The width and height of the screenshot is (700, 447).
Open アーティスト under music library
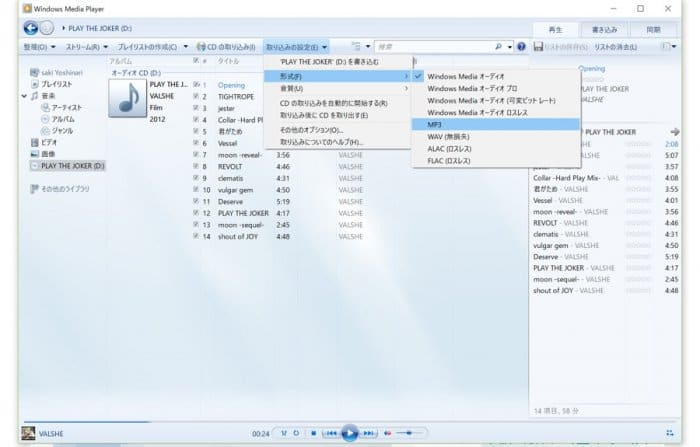62,107
